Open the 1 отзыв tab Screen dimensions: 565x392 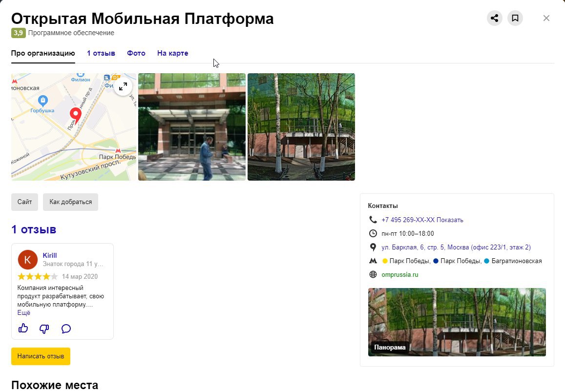coord(101,53)
